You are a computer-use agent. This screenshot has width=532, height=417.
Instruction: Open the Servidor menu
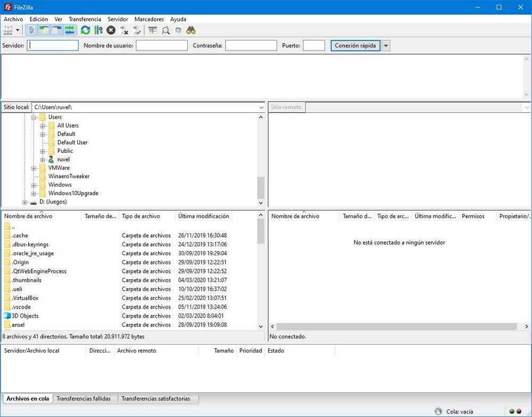click(x=118, y=19)
